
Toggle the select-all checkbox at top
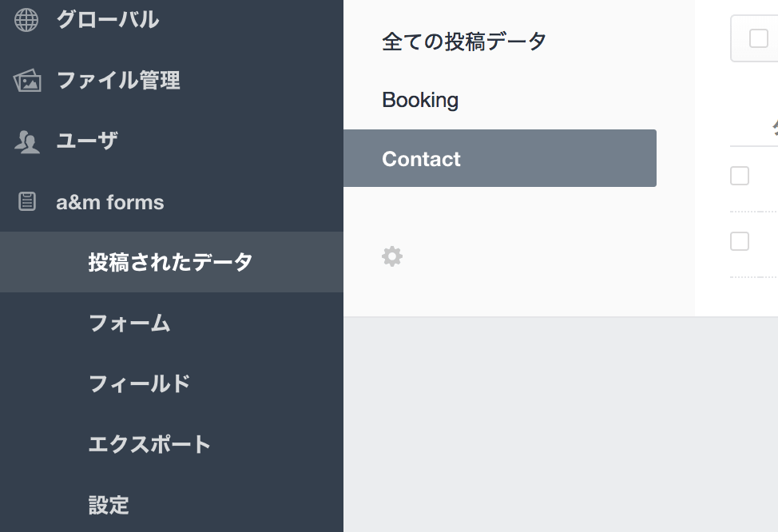click(x=758, y=38)
